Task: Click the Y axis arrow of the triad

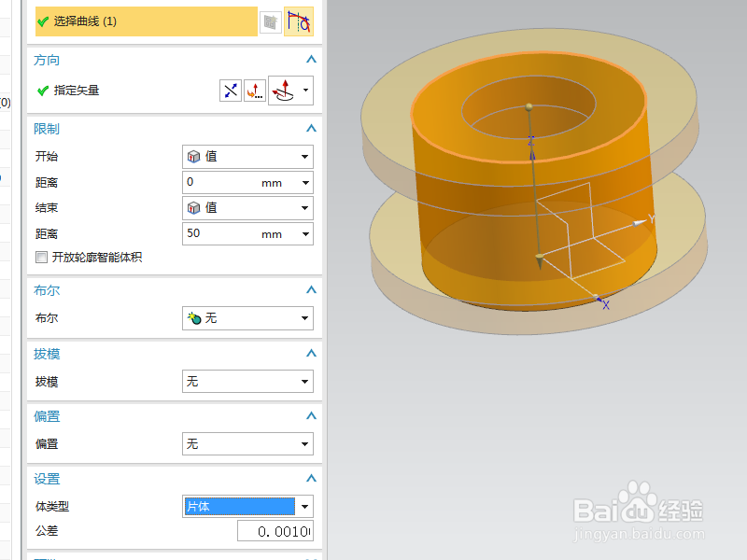Action: tap(641, 222)
